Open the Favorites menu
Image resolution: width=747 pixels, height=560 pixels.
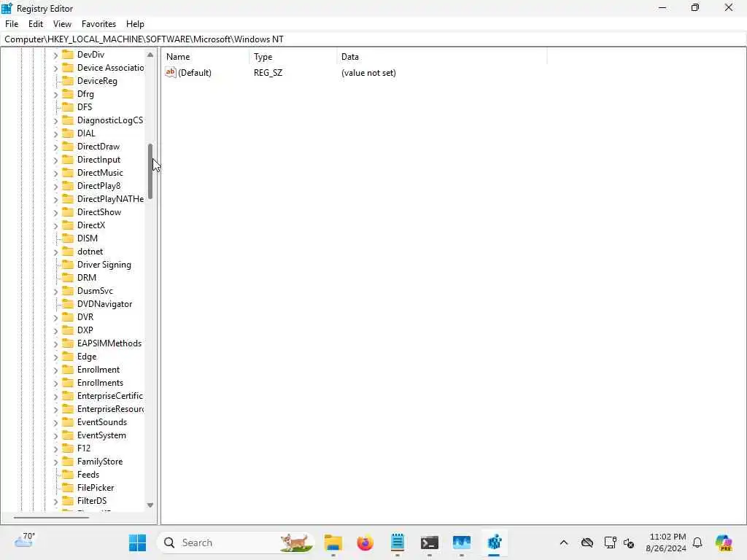pos(98,24)
